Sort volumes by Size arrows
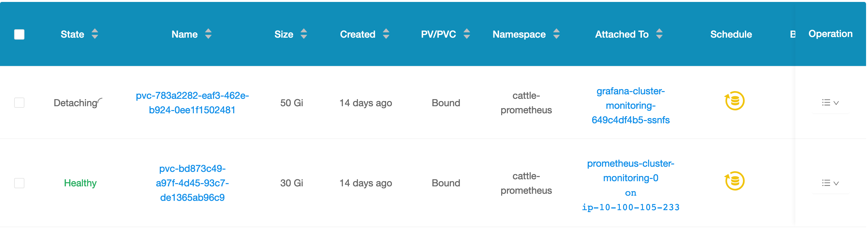This screenshot has width=868, height=233. (303, 34)
